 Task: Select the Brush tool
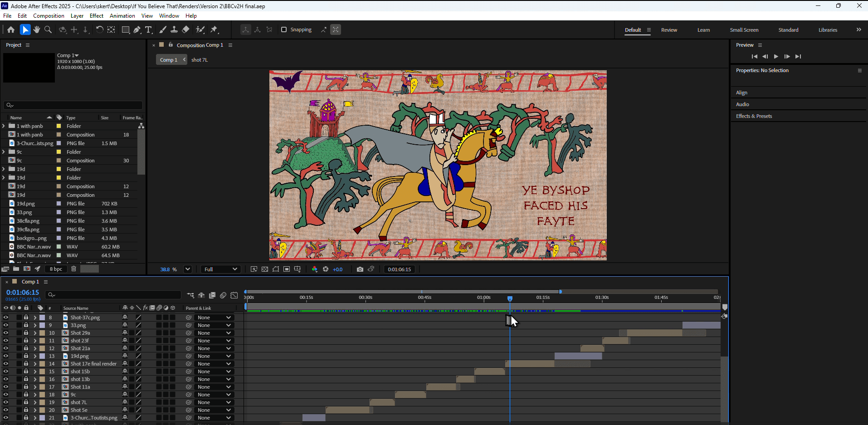[162, 29]
